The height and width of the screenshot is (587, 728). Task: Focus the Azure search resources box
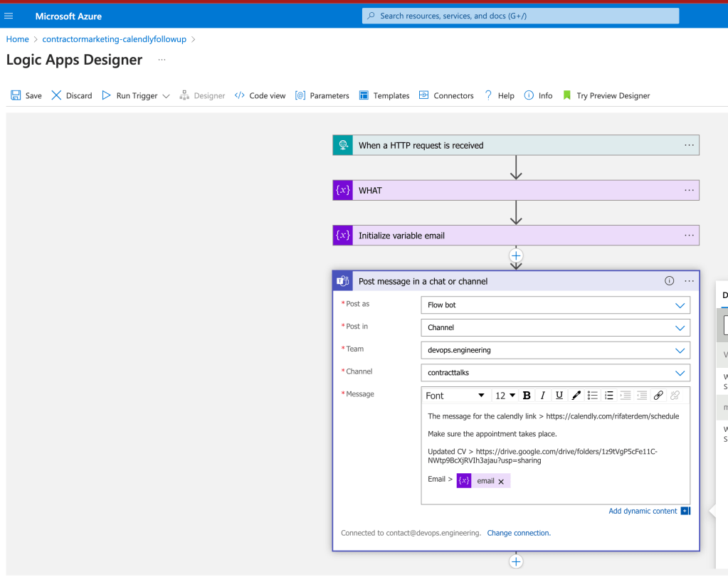[x=520, y=16]
